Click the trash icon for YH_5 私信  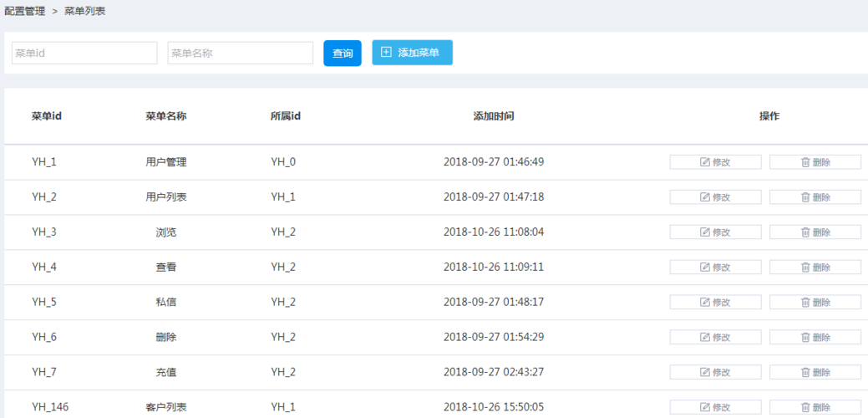[805, 303]
